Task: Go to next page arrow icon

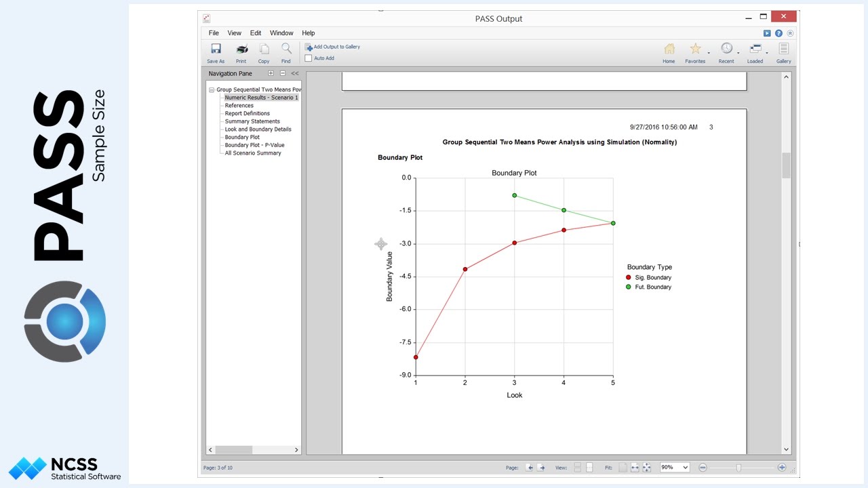Action: point(541,468)
